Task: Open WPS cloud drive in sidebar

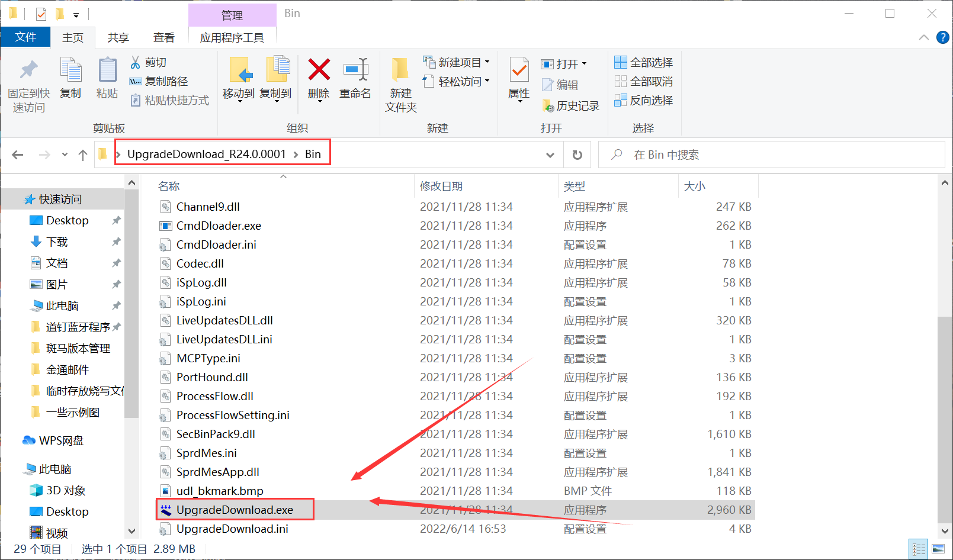Action: (x=61, y=441)
